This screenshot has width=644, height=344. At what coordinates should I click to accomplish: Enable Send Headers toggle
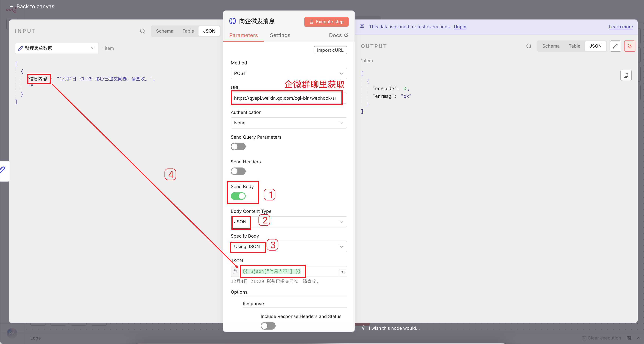238,171
